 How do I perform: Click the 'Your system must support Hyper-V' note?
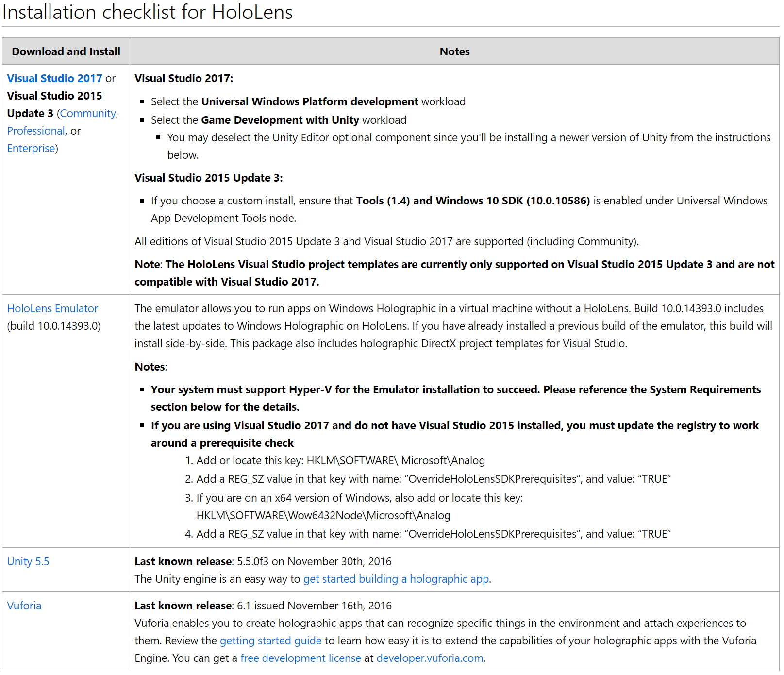456,398
